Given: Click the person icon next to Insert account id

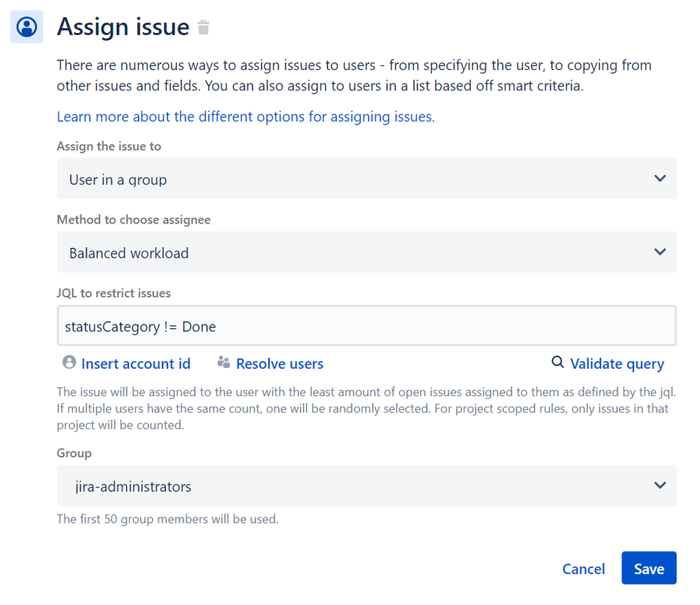Looking at the screenshot, I should coord(69,362).
